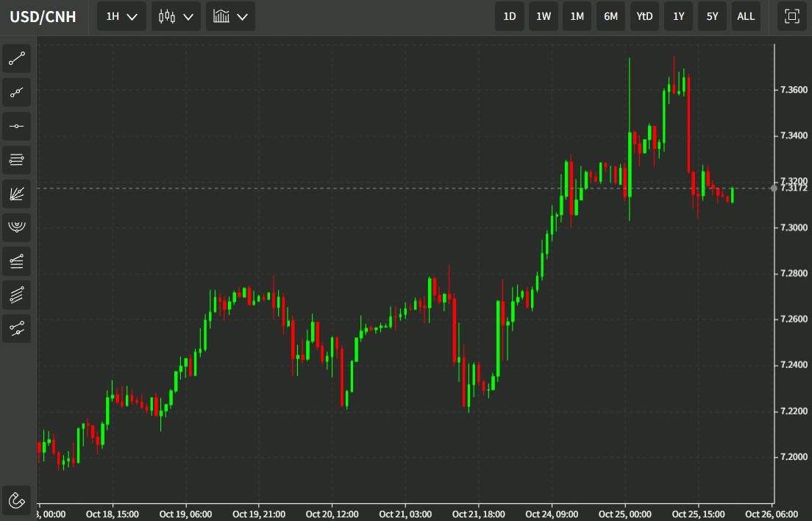The height and width of the screenshot is (521, 812).
Task: Select the ray line drawing tool
Action: tap(17, 92)
